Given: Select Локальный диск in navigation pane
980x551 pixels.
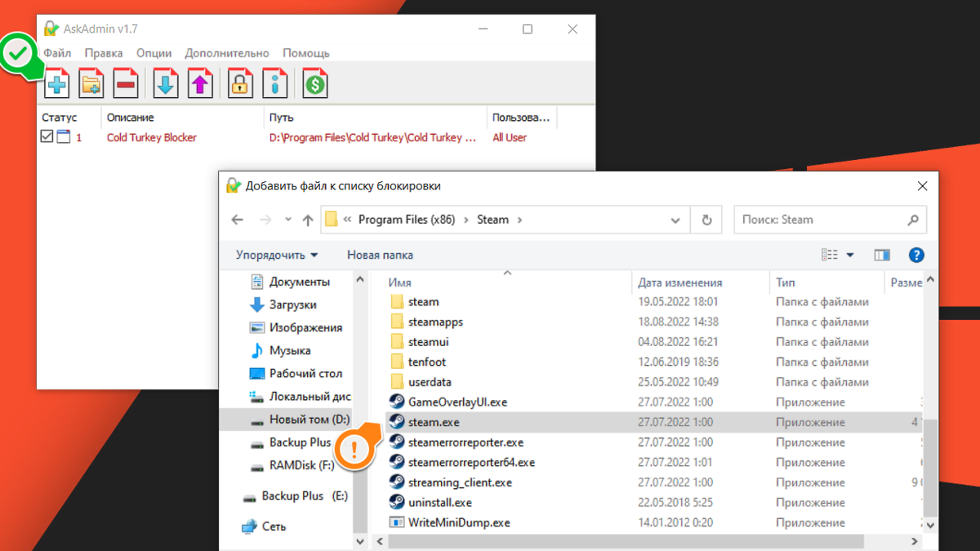Looking at the screenshot, I should 299,397.
